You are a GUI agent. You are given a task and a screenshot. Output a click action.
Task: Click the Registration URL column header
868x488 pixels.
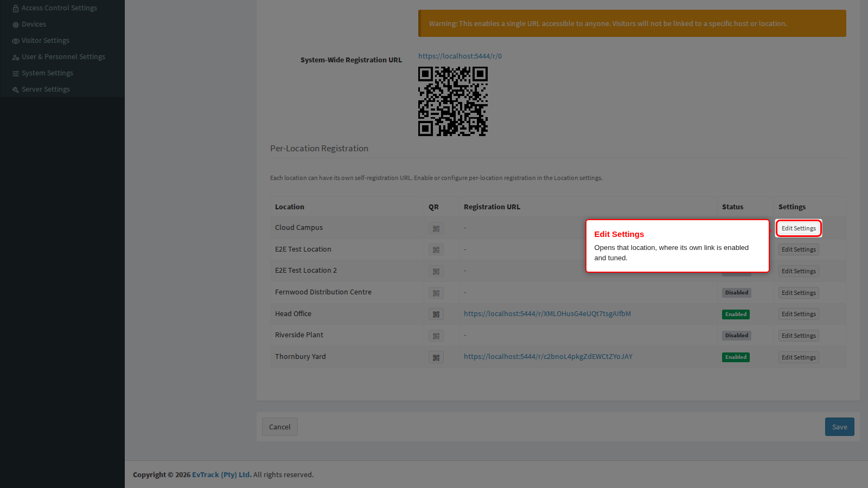(x=492, y=207)
